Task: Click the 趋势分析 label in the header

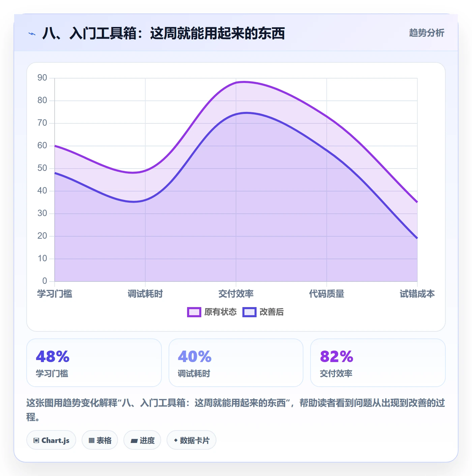Action: coord(426,33)
